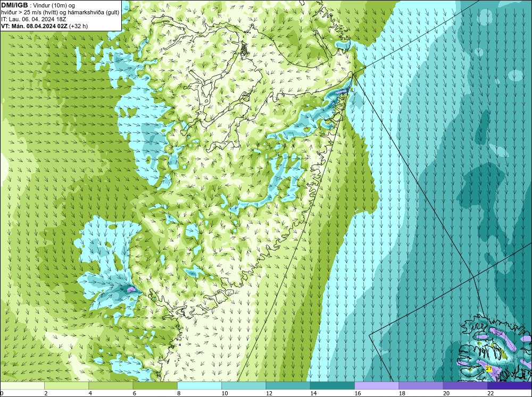Click the '4' label on the color scale

(x=90, y=393)
